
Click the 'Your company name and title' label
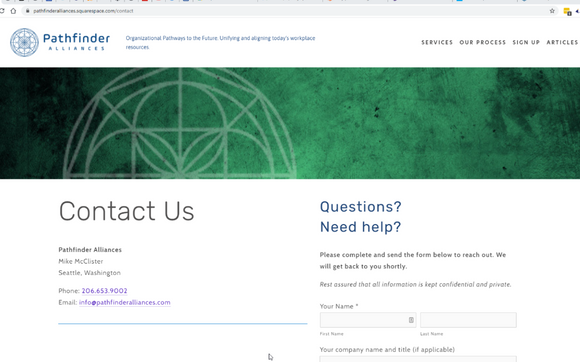(387, 349)
